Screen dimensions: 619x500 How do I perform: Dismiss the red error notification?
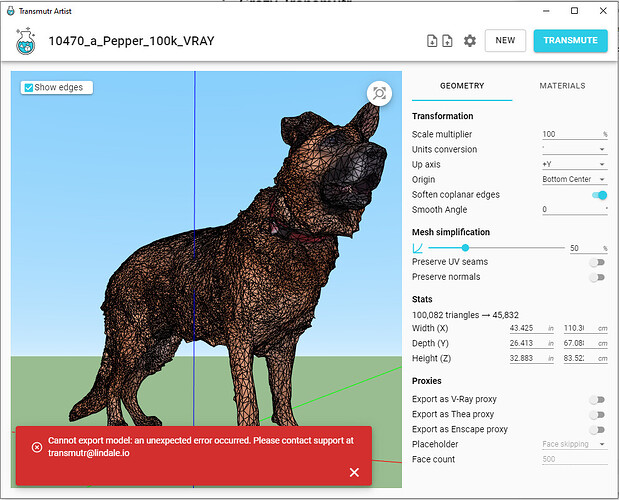pyautogui.click(x=354, y=472)
